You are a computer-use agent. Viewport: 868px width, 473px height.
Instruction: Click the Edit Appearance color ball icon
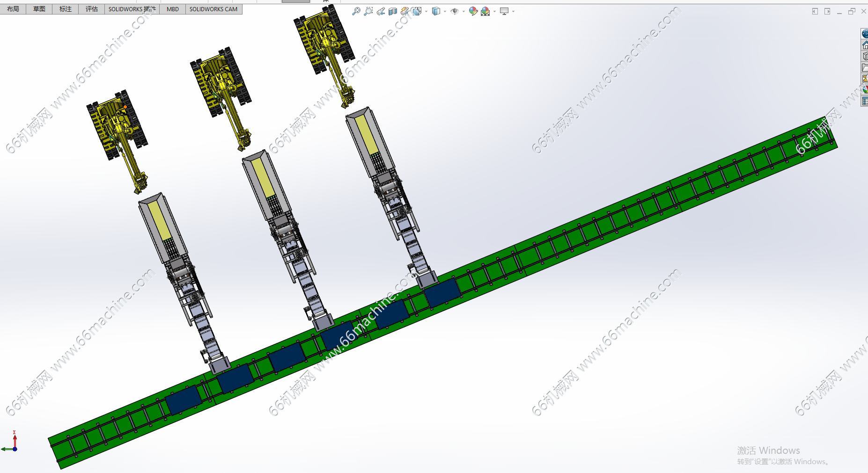click(473, 11)
